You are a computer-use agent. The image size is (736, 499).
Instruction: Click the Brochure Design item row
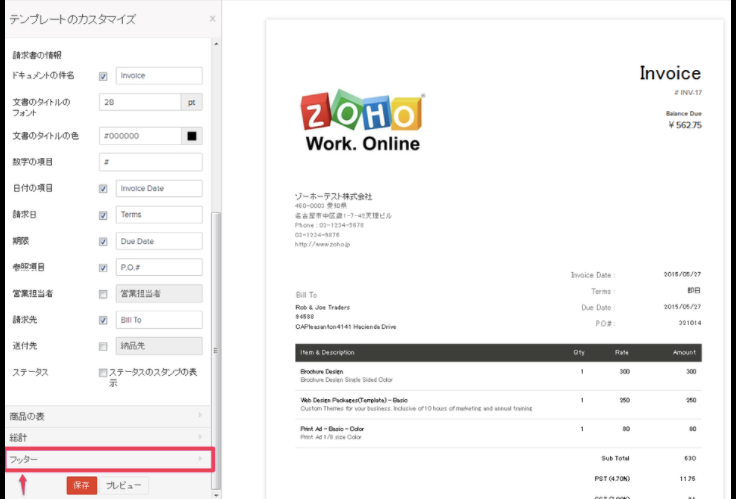pyautogui.click(x=498, y=376)
